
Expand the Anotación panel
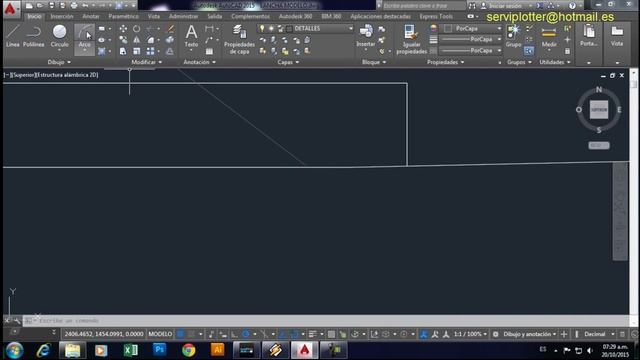200,62
